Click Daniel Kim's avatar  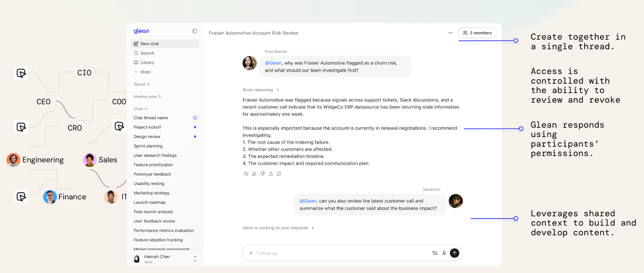(x=456, y=201)
